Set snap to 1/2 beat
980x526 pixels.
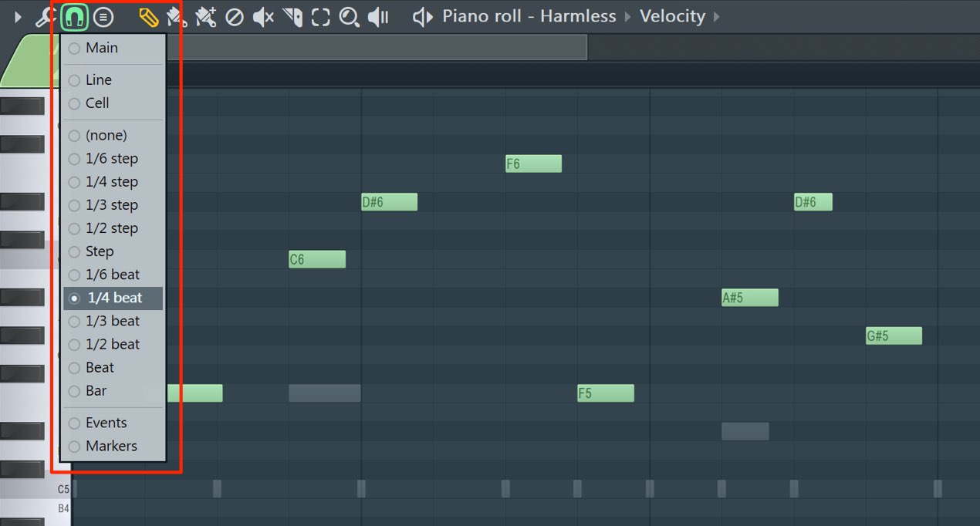pyautogui.click(x=113, y=344)
